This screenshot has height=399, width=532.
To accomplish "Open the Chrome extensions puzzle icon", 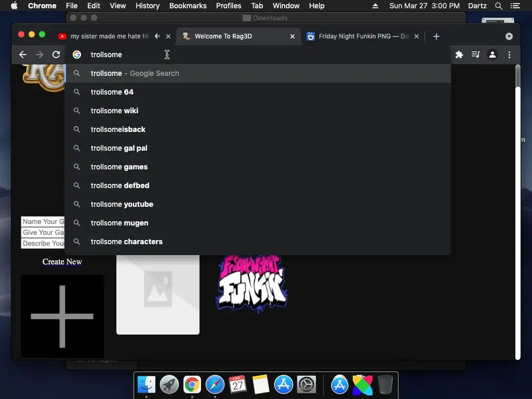I will click(459, 55).
